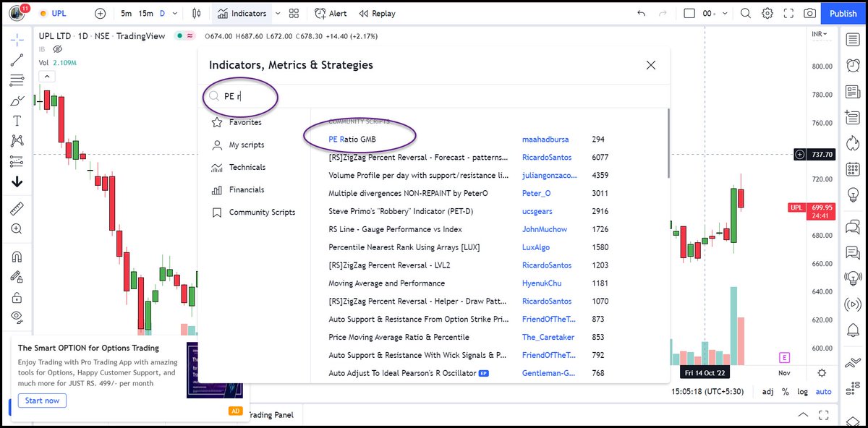868x428 pixels.
Task: Take chart snapshot camera icon
Action: (810, 13)
